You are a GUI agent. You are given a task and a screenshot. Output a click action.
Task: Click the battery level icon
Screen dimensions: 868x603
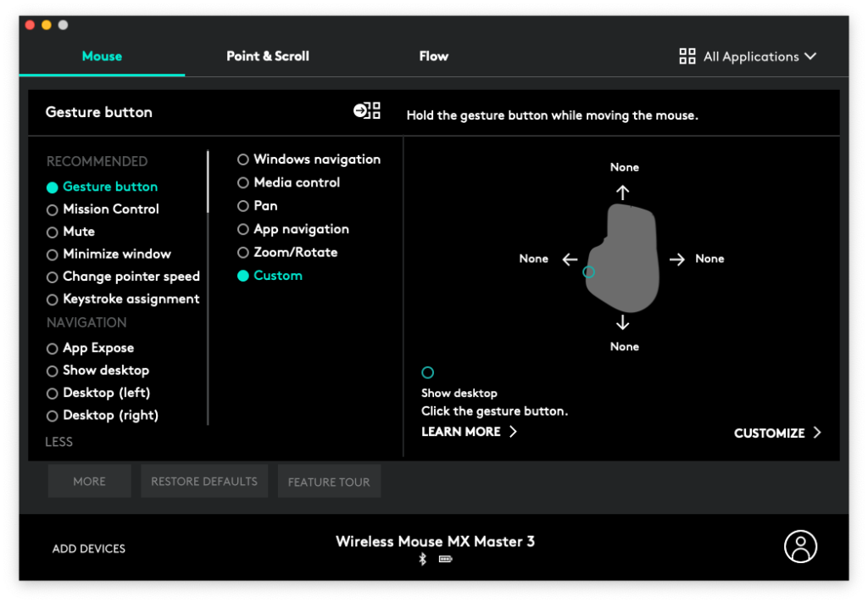tap(445, 559)
